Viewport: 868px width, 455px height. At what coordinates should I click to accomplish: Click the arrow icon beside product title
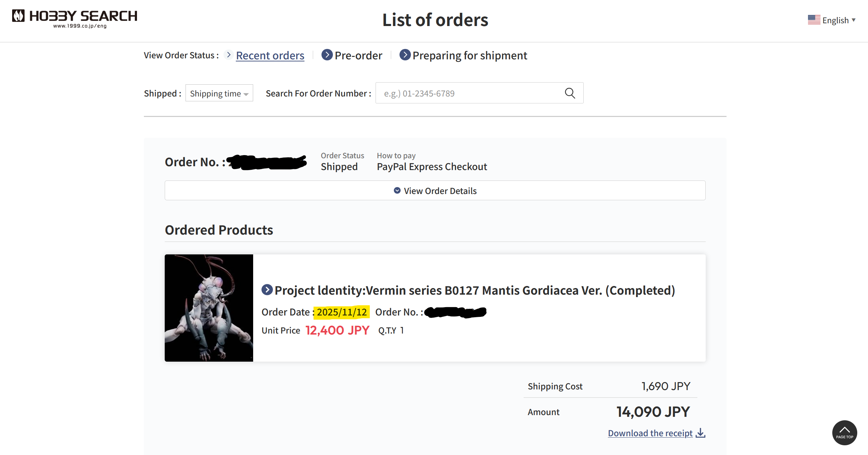pos(267,290)
